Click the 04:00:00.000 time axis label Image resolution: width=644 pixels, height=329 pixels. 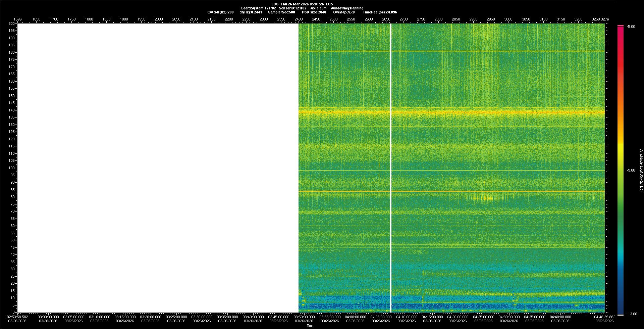point(356,317)
